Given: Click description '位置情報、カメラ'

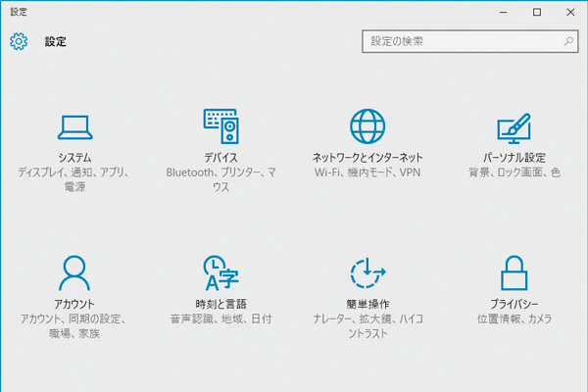Looking at the screenshot, I should 514,318.
